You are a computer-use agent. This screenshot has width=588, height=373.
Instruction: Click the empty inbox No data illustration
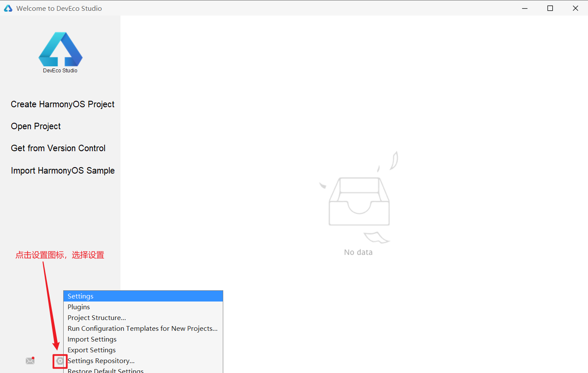(x=359, y=197)
